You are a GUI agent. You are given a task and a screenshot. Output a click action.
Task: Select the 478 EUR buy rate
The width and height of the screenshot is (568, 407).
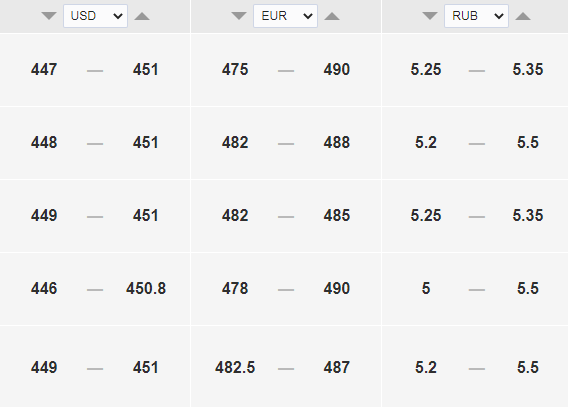tap(235, 289)
